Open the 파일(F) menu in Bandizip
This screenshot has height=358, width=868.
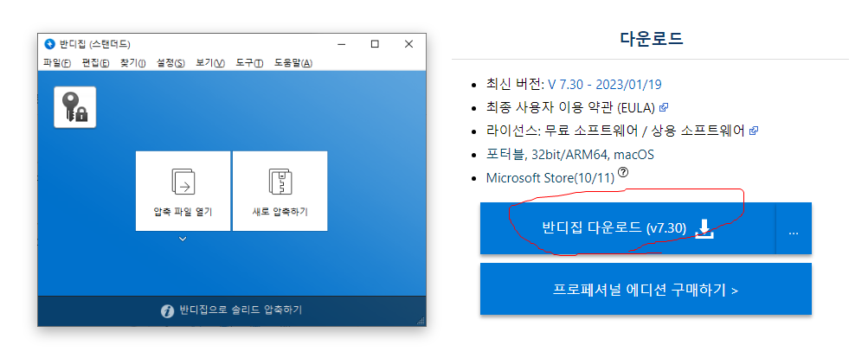(x=57, y=62)
